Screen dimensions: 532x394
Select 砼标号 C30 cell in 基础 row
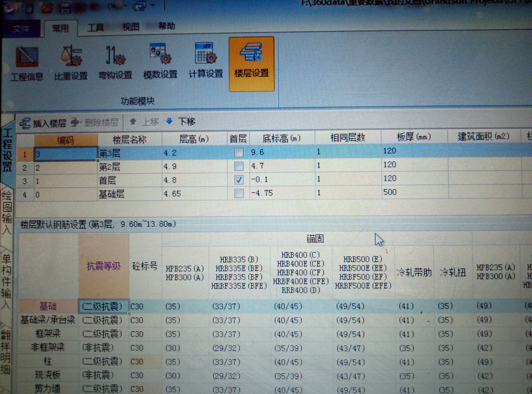click(145, 306)
